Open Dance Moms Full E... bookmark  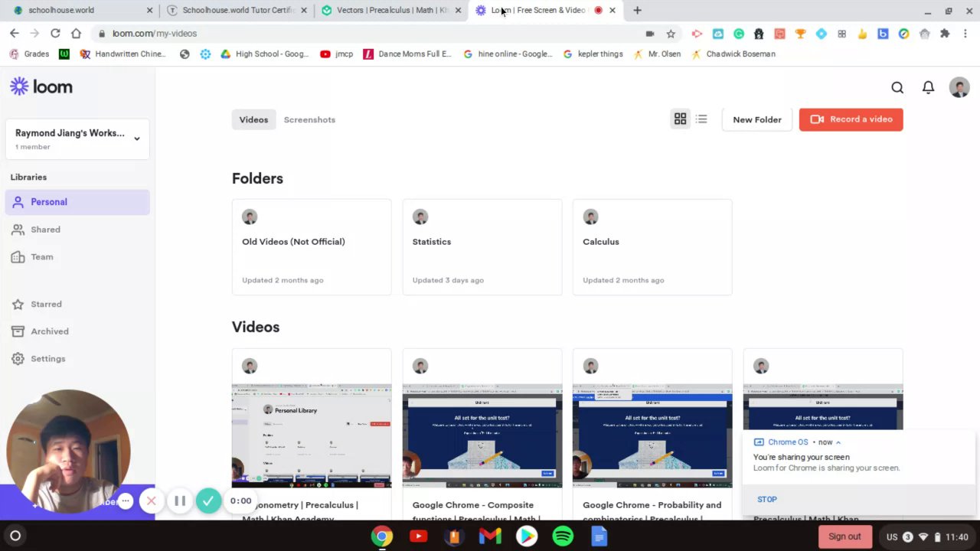407,54
